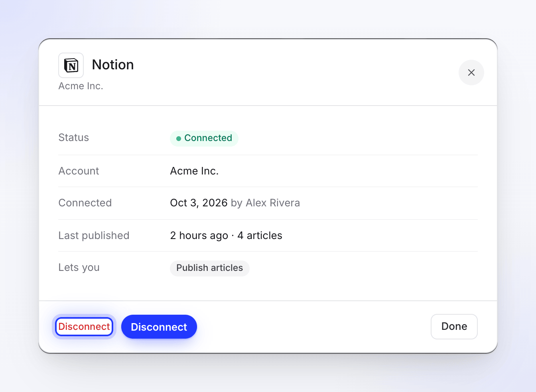This screenshot has width=536, height=392.
Task: Click the Last published label
Action: [94, 235]
